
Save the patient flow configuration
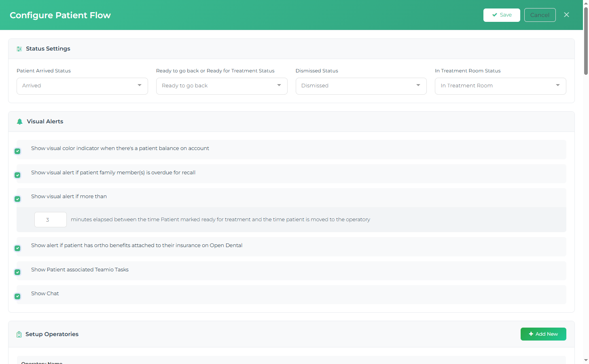[502, 15]
